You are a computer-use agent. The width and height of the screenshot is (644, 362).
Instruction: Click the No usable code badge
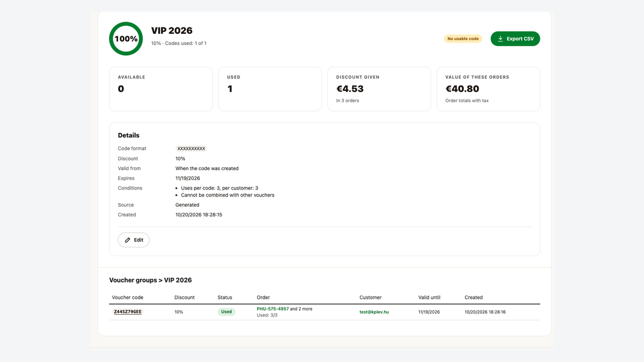pyautogui.click(x=463, y=39)
